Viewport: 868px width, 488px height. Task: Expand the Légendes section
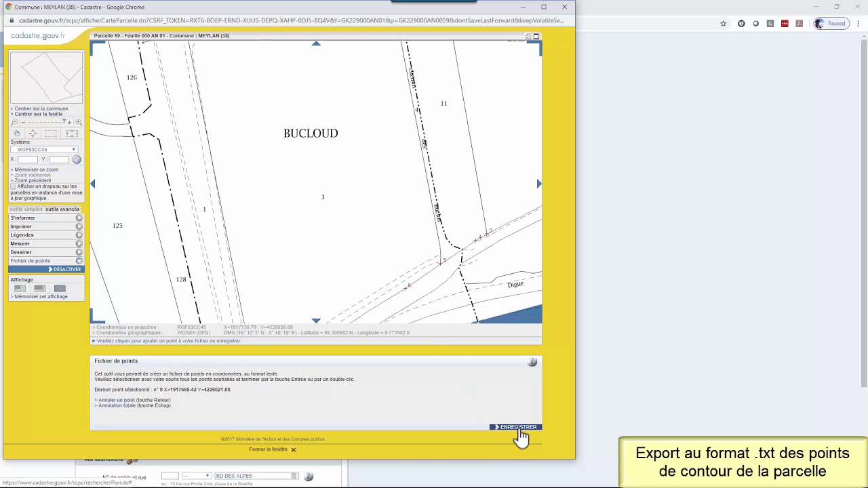[x=46, y=235]
